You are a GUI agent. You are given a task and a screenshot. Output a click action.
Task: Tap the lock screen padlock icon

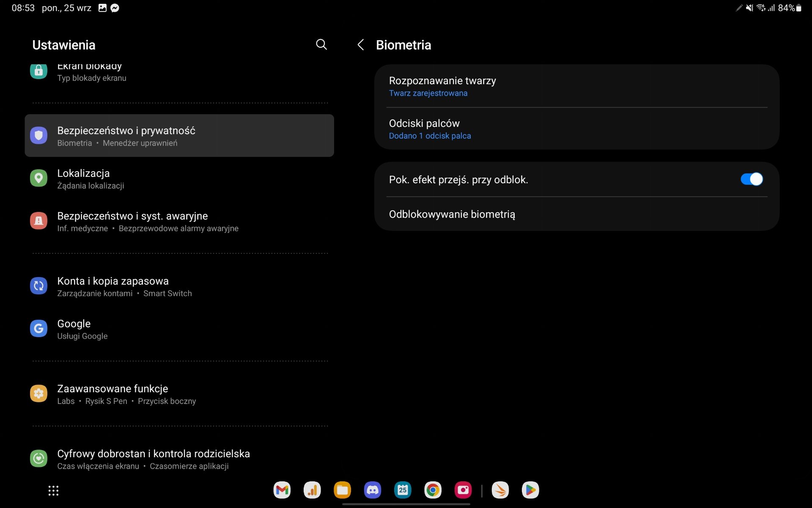38,71
